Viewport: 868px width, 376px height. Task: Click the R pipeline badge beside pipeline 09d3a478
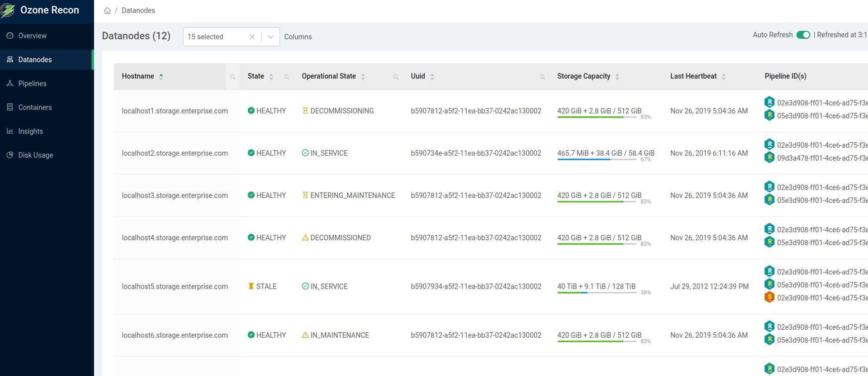click(x=770, y=157)
